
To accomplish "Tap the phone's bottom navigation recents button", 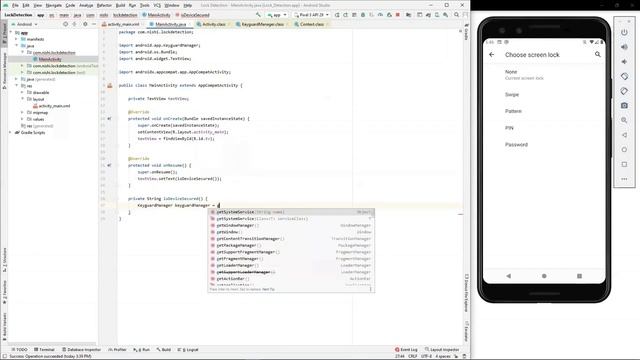I will [x=579, y=276].
